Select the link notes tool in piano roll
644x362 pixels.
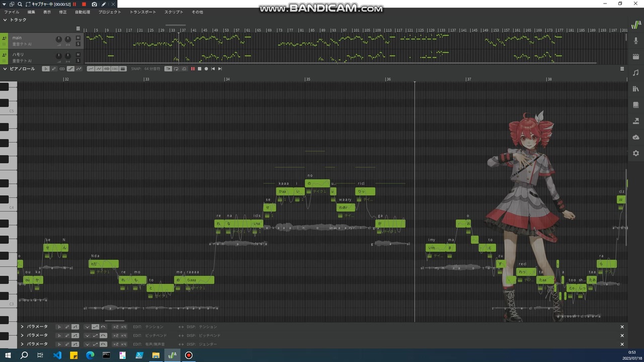(x=62, y=69)
